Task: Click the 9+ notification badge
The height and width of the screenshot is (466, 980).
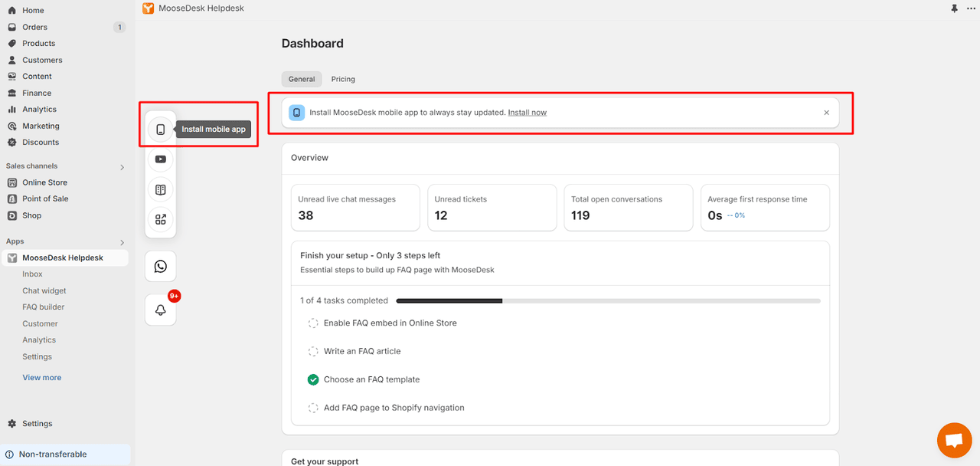Action: pos(175,296)
